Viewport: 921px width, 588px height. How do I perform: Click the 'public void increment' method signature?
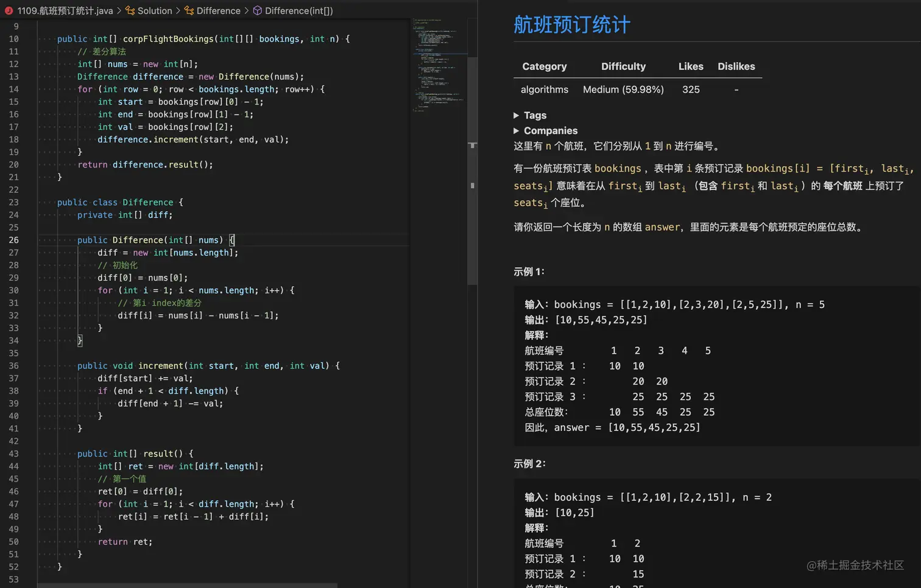pos(208,366)
